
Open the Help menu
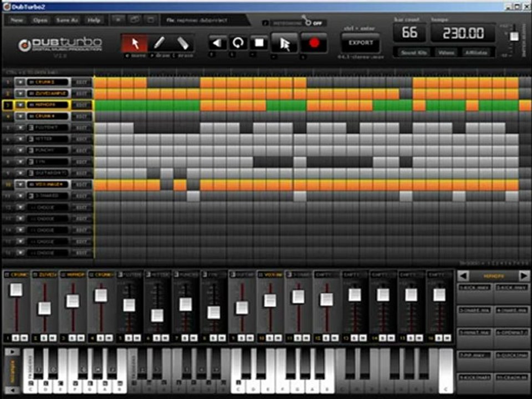tap(94, 21)
